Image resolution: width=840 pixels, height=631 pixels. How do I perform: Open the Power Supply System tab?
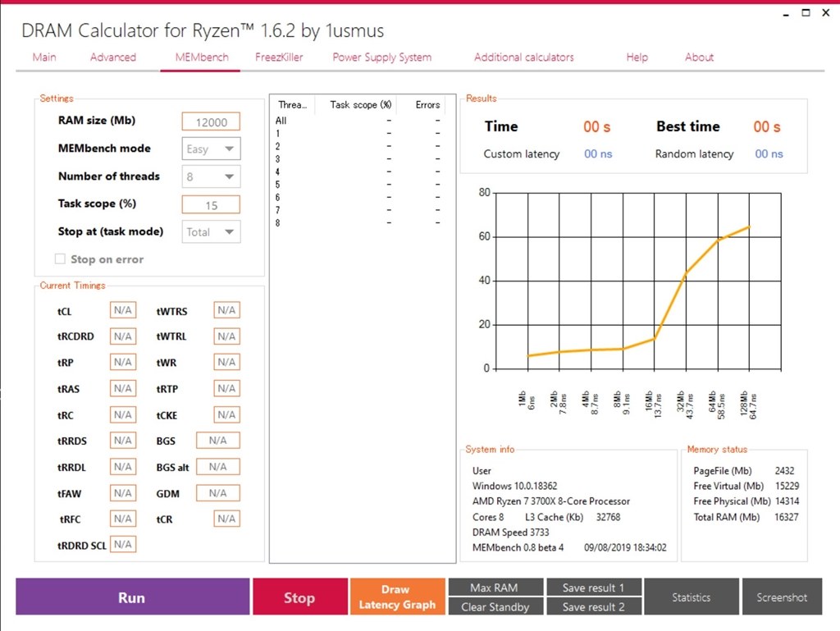click(x=382, y=57)
